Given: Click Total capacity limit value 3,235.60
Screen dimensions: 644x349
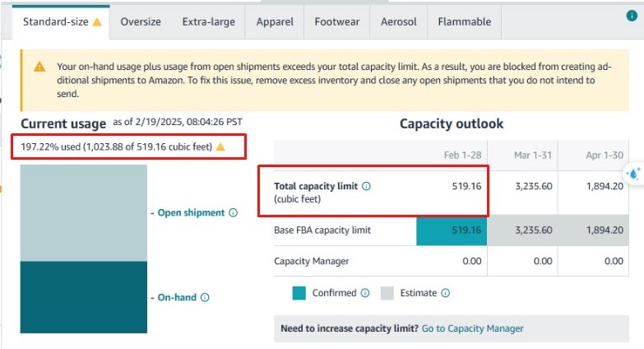Looking at the screenshot, I should tap(534, 186).
